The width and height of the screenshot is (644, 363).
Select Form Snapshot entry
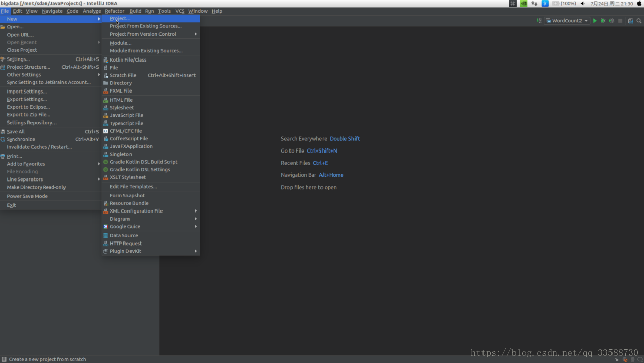click(150, 196)
